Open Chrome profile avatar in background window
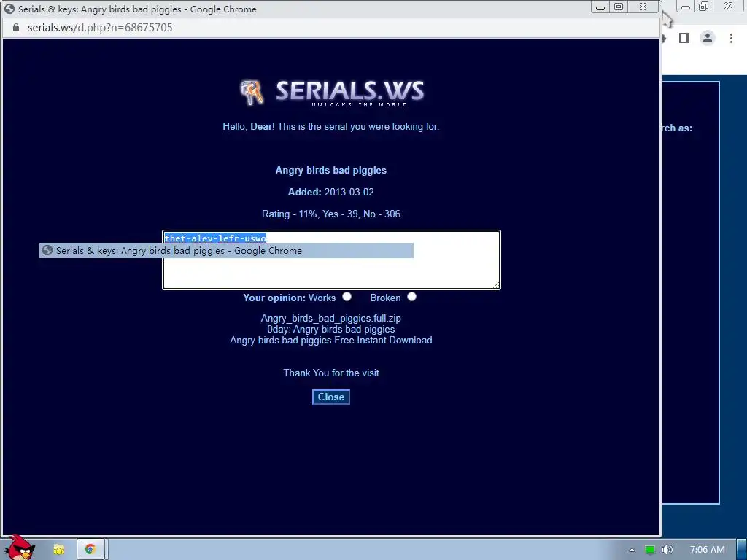747x560 pixels. (x=708, y=38)
